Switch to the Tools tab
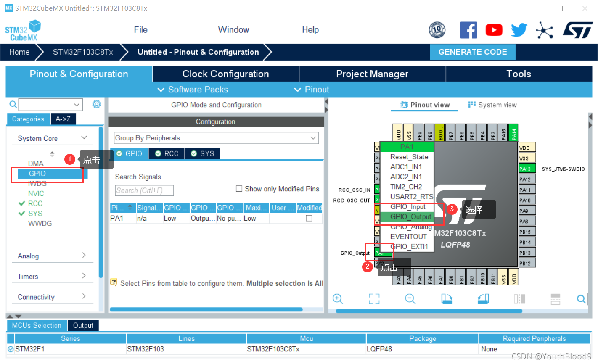The height and width of the screenshot is (364, 598). (x=519, y=74)
